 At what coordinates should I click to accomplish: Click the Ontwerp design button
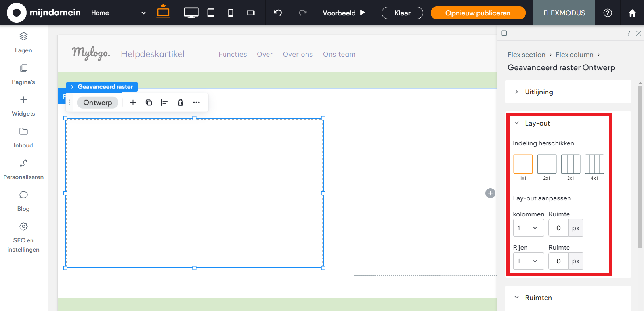coord(97,103)
